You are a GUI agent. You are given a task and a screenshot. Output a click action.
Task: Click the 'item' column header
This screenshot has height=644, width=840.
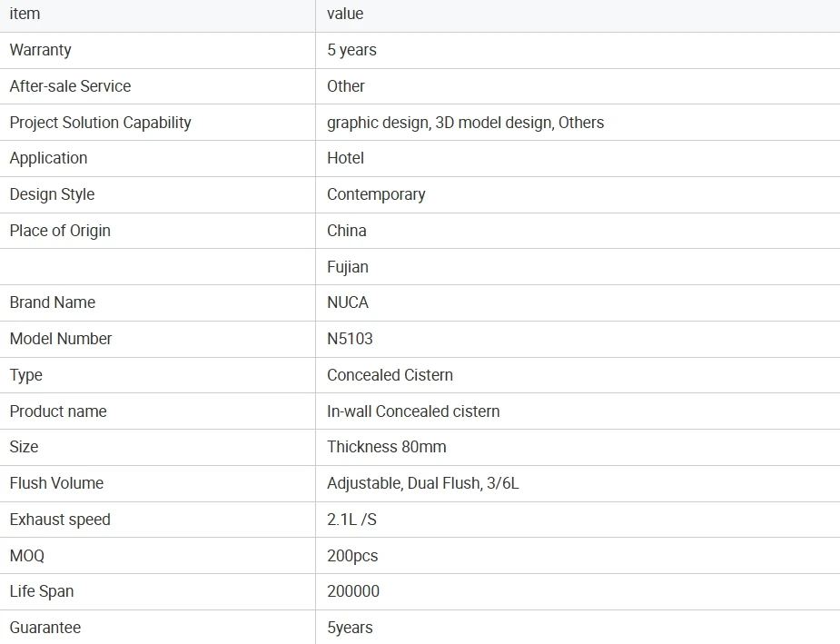pos(25,14)
